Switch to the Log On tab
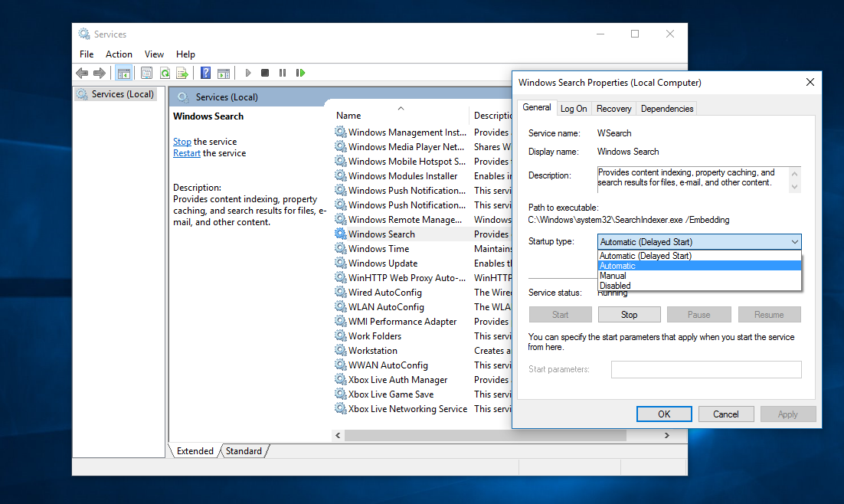This screenshot has height=504, width=844. point(574,109)
